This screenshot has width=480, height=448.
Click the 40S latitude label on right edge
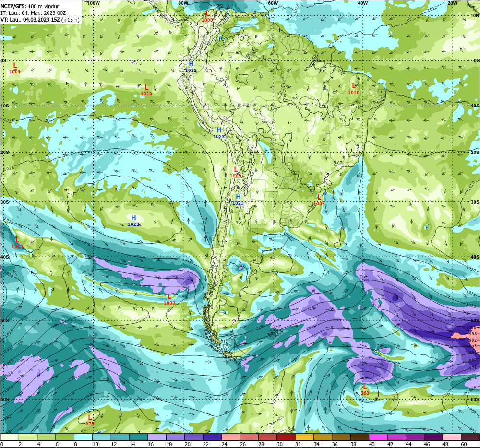(x=475, y=257)
